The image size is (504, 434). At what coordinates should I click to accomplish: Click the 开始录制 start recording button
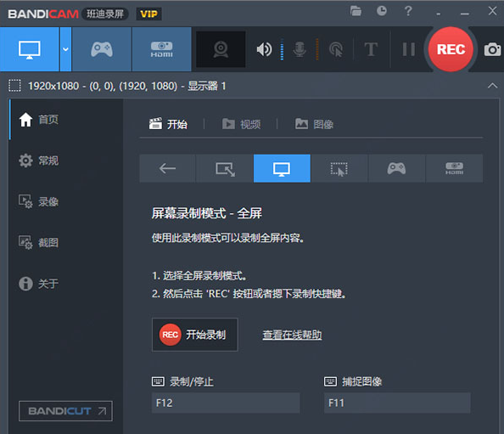(195, 335)
